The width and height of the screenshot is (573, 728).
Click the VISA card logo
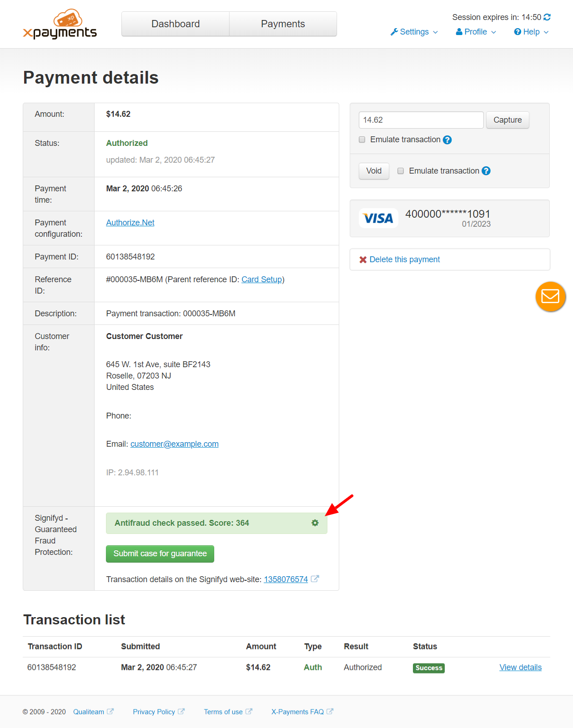378,218
